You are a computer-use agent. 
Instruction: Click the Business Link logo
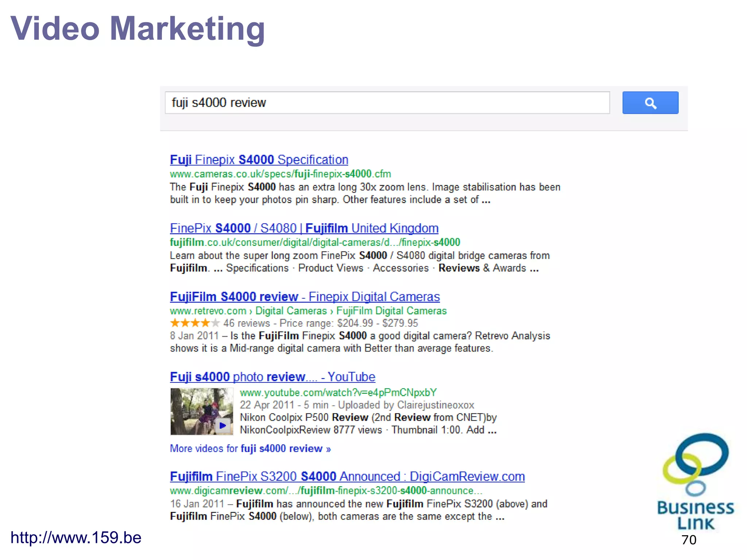(695, 481)
